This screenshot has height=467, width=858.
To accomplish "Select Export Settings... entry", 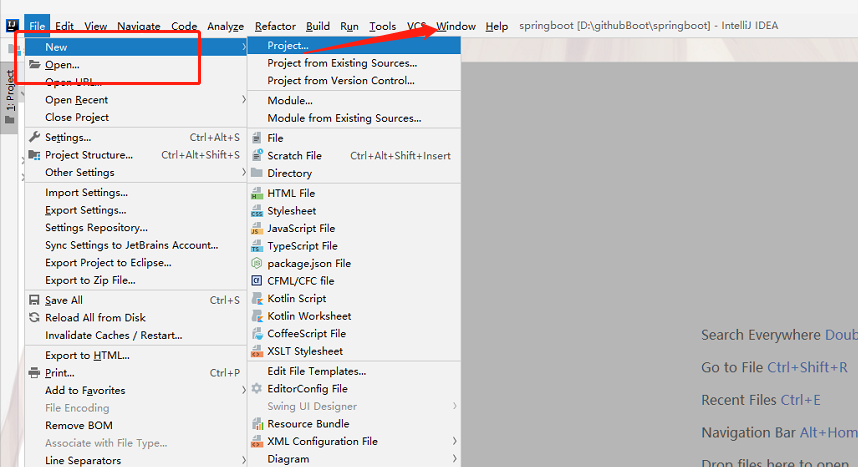I will 136,210.
